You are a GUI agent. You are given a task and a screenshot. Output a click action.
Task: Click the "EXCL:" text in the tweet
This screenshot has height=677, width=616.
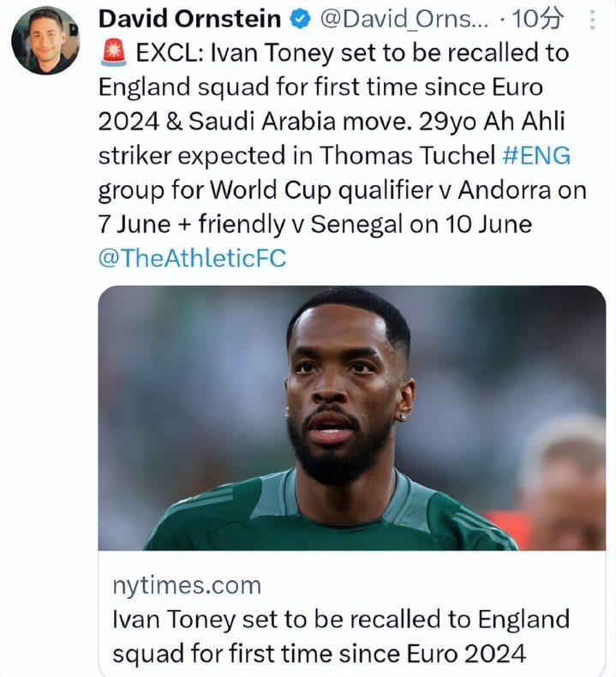pos(168,53)
